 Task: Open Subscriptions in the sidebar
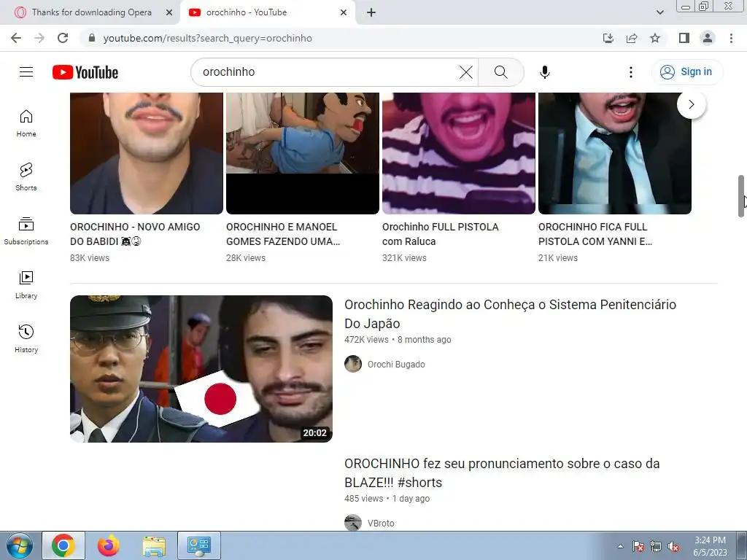pyautogui.click(x=26, y=231)
